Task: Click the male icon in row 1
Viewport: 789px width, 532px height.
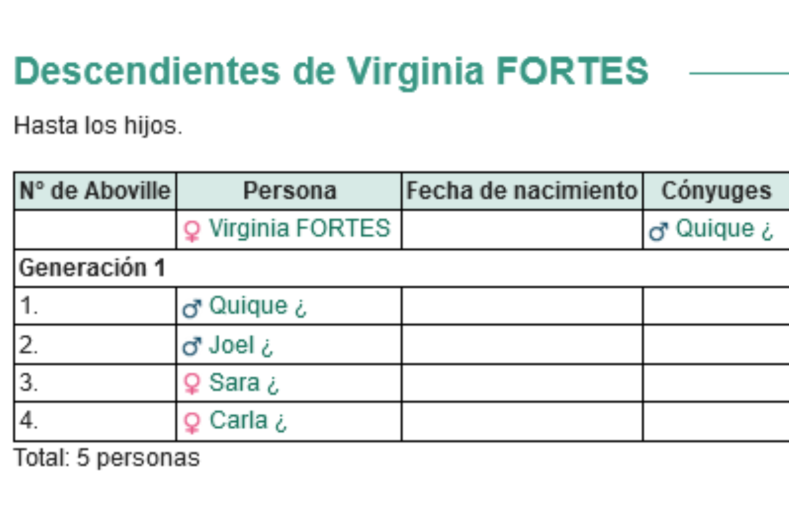Action: click(x=192, y=308)
